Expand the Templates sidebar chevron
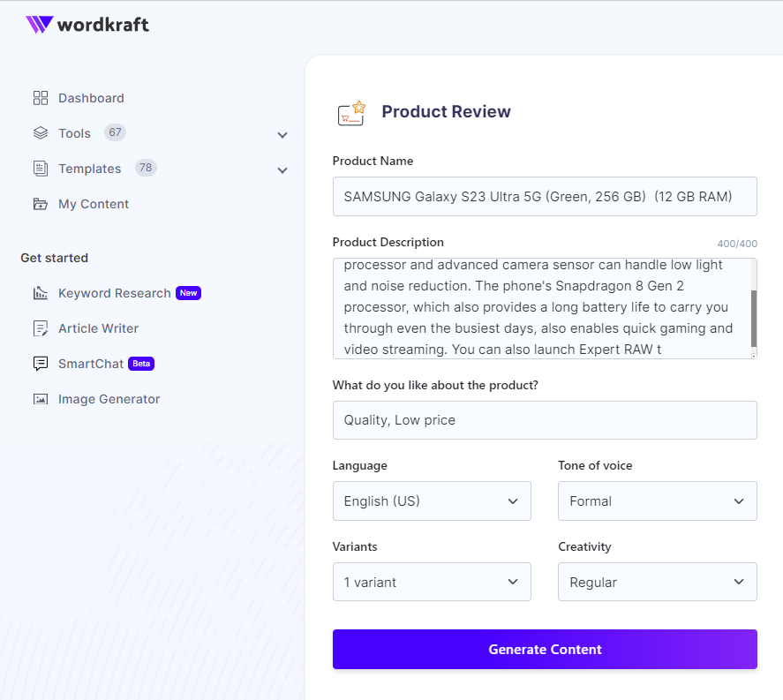 coord(282,170)
